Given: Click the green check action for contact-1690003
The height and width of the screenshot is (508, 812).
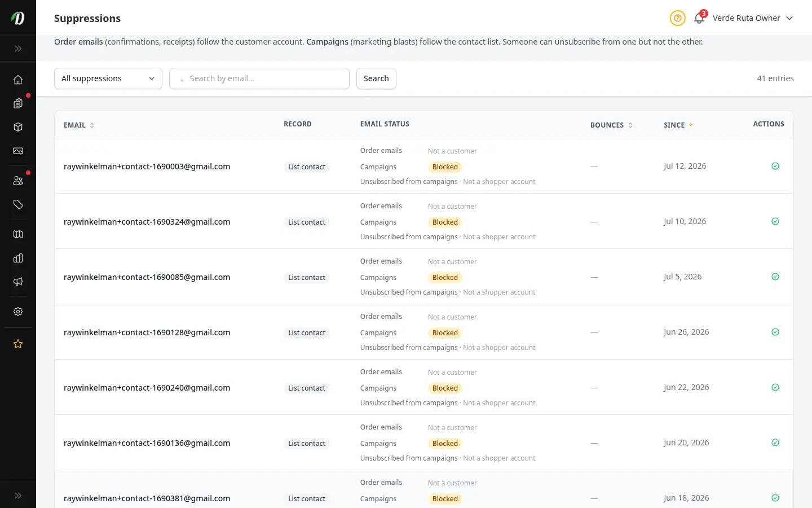Looking at the screenshot, I should (775, 166).
